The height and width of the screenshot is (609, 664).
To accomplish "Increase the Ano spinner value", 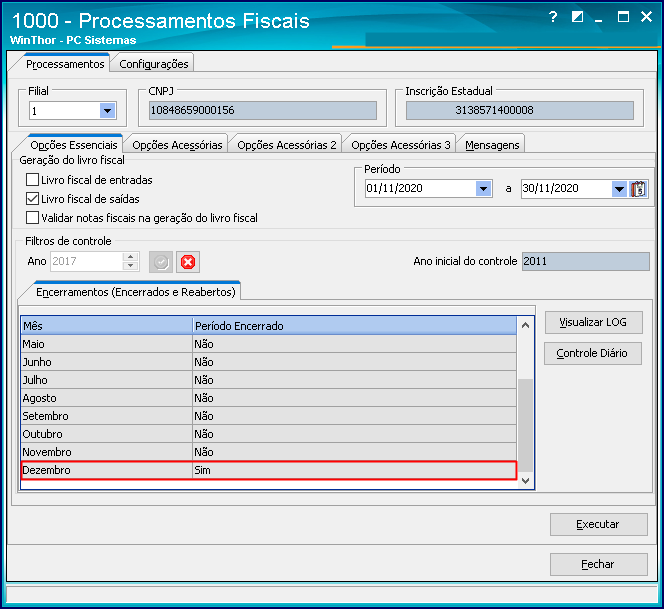I will coord(131,257).
